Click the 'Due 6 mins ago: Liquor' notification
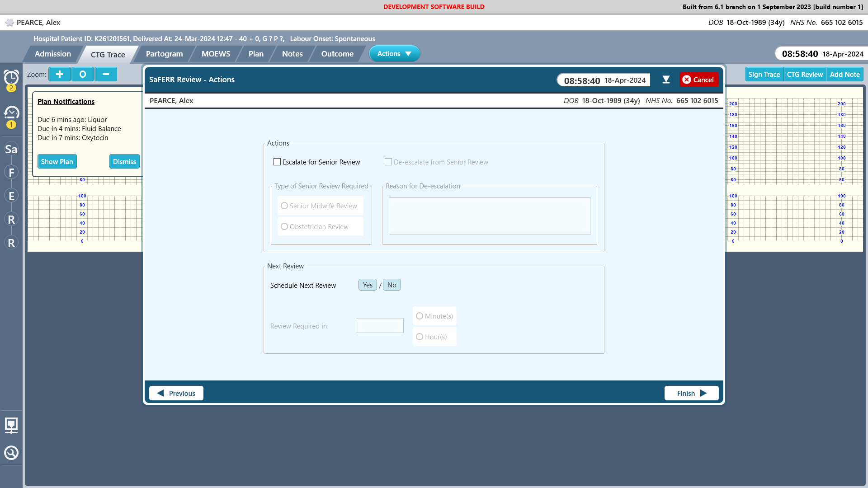The height and width of the screenshot is (488, 868). coord(72,120)
